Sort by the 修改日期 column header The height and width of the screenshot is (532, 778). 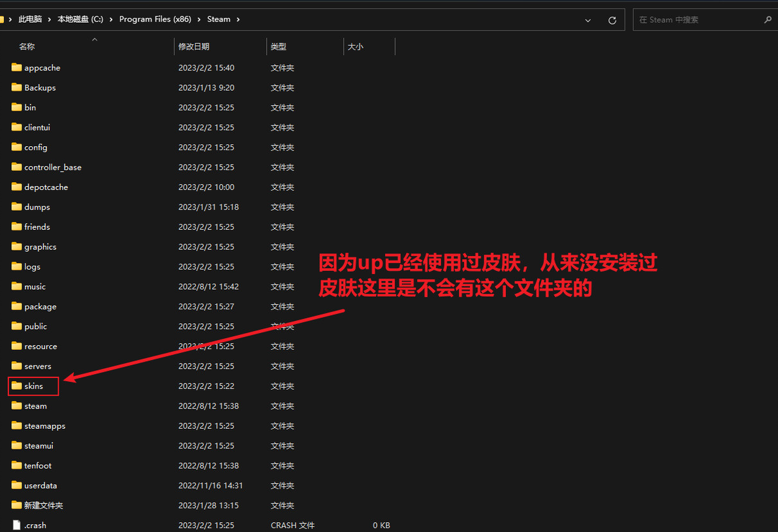click(194, 46)
